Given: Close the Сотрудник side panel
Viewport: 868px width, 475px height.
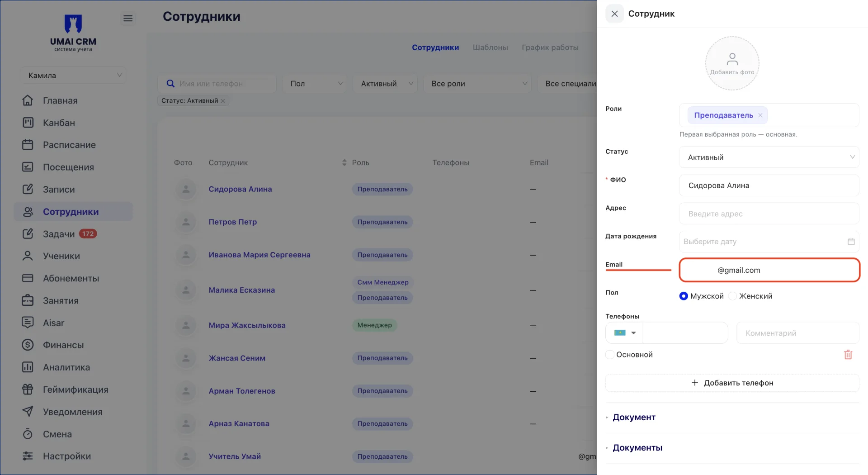Looking at the screenshot, I should [614, 14].
